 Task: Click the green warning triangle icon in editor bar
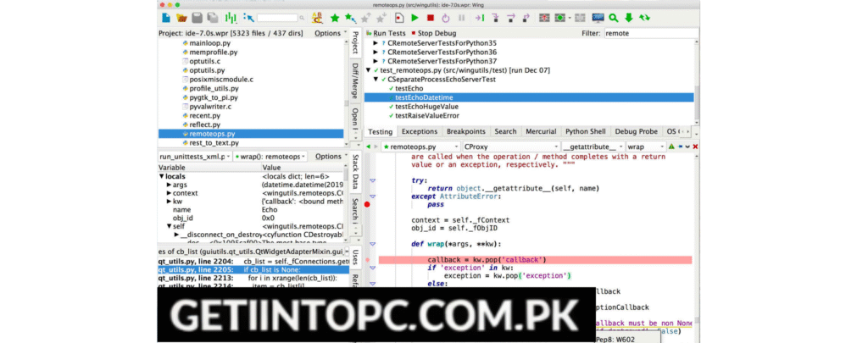tap(671, 147)
